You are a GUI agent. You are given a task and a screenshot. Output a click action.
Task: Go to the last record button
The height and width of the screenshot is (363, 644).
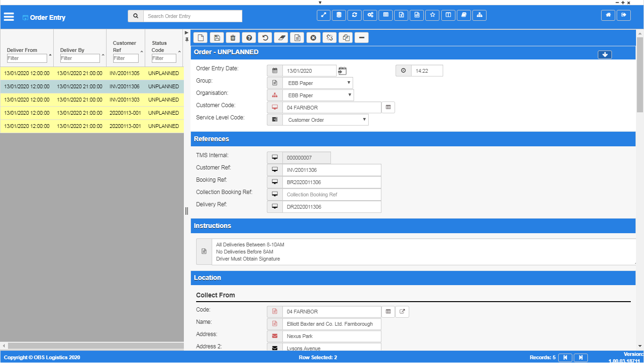coord(581,357)
